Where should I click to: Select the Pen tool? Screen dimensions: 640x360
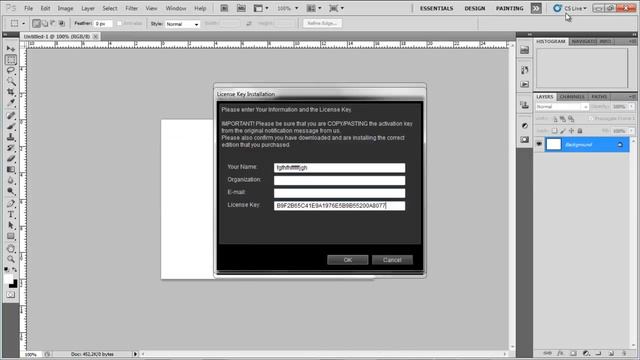coord(11,204)
